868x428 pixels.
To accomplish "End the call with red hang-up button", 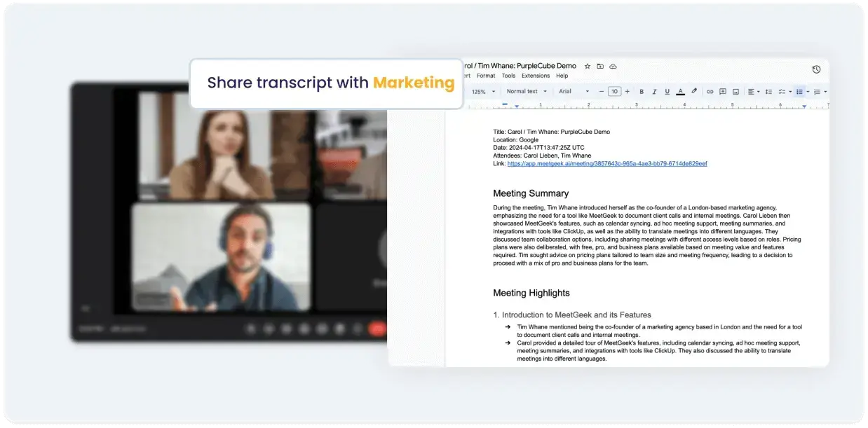I will point(379,328).
